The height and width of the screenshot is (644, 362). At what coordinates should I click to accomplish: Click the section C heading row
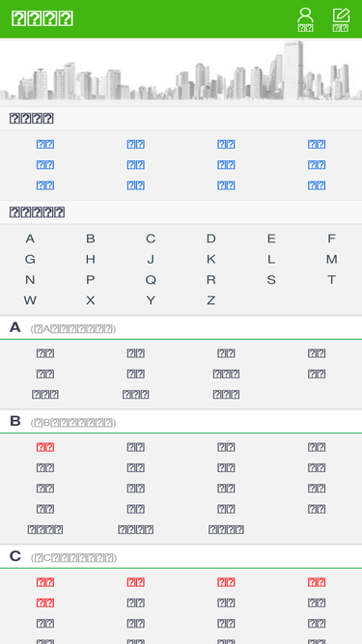click(181, 557)
